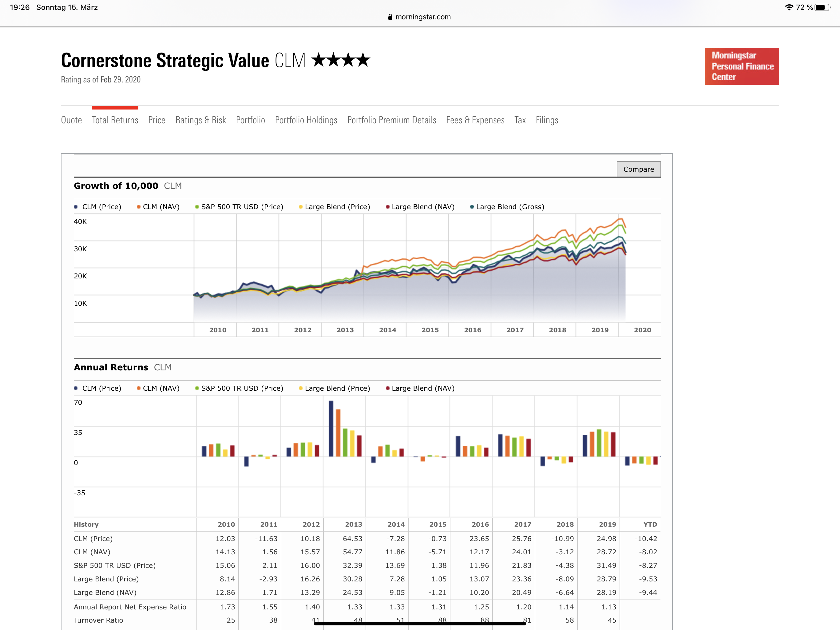This screenshot has height=630, width=840.
Task: Switch to the Ratings & Risk tab
Action: tap(200, 120)
